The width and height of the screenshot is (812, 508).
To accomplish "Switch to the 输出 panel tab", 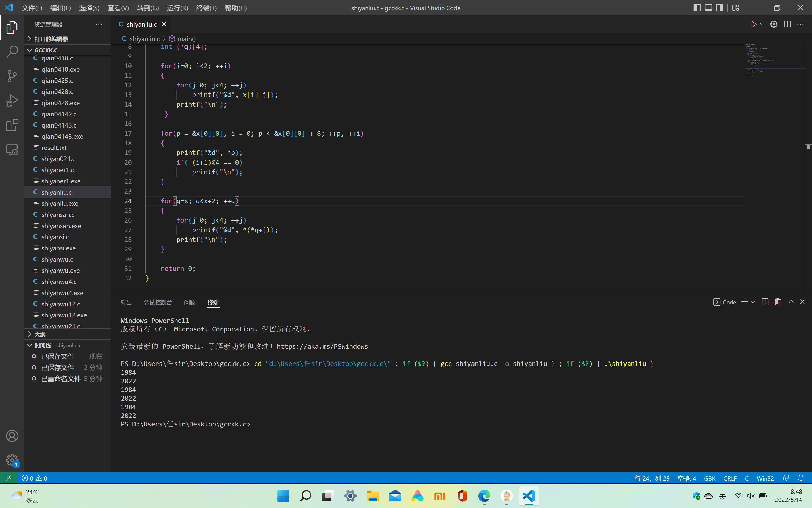I will pyautogui.click(x=126, y=302).
